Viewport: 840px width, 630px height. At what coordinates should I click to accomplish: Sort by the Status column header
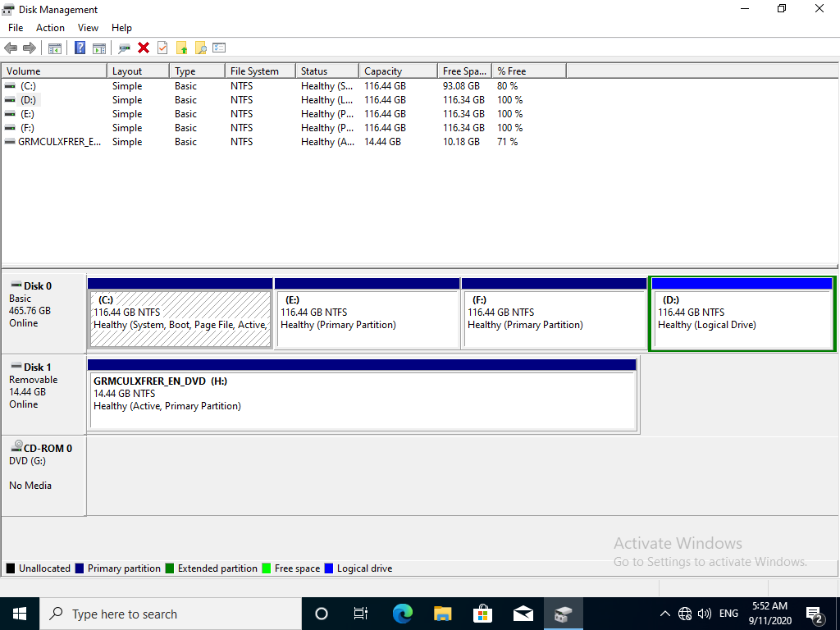[x=326, y=71]
